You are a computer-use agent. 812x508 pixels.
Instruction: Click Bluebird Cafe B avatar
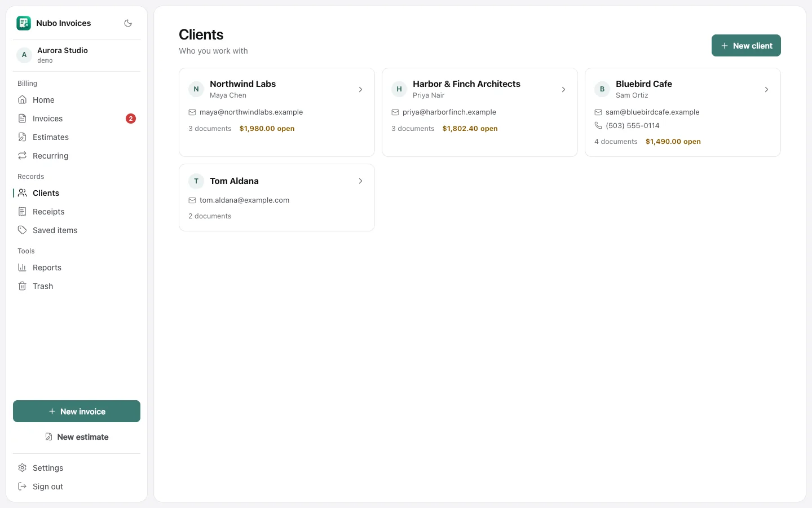click(x=602, y=89)
